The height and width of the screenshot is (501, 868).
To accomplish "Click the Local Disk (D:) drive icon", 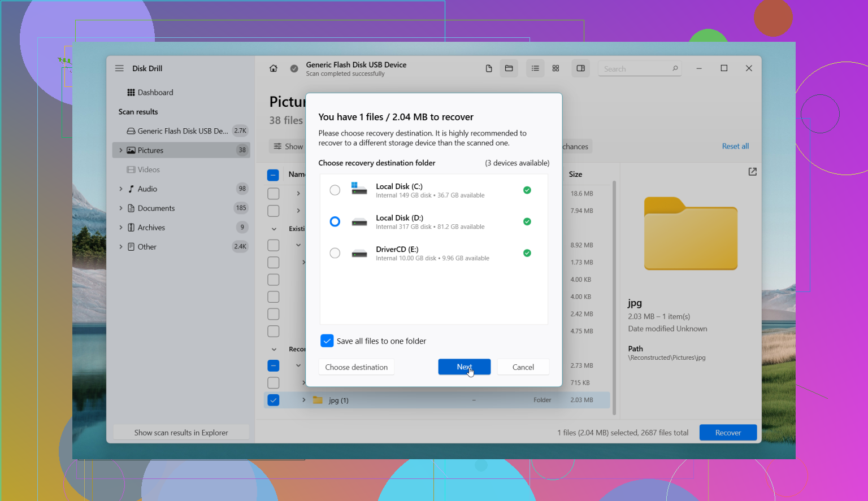I will [359, 222].
